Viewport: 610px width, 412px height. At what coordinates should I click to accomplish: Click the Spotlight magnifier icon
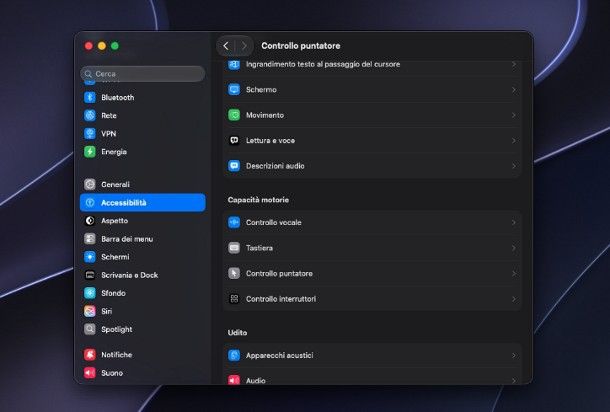pos(90,329)
